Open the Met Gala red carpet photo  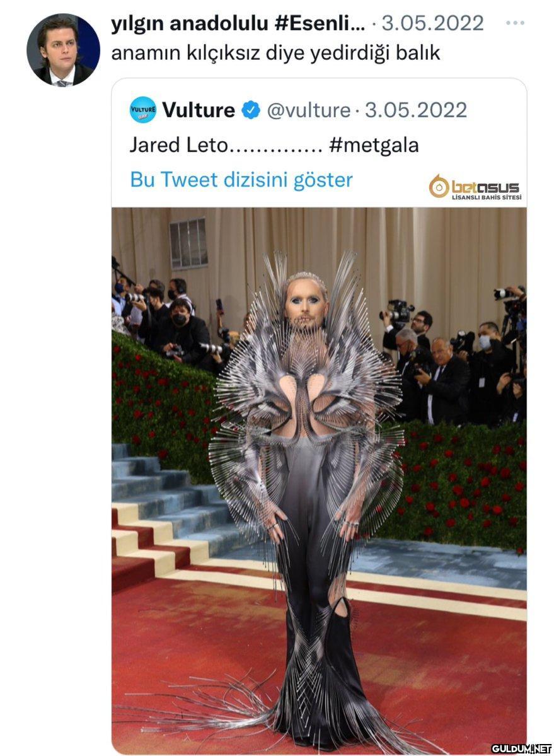click(319, 479)
